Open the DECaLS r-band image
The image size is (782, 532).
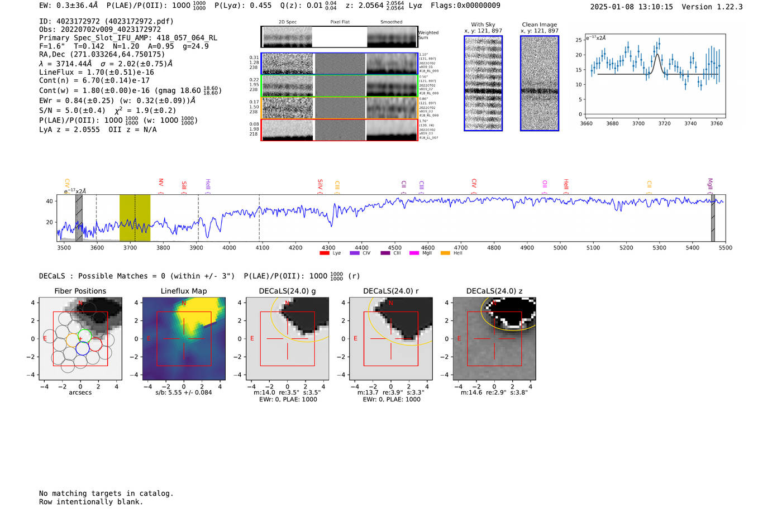pos(391,338)
